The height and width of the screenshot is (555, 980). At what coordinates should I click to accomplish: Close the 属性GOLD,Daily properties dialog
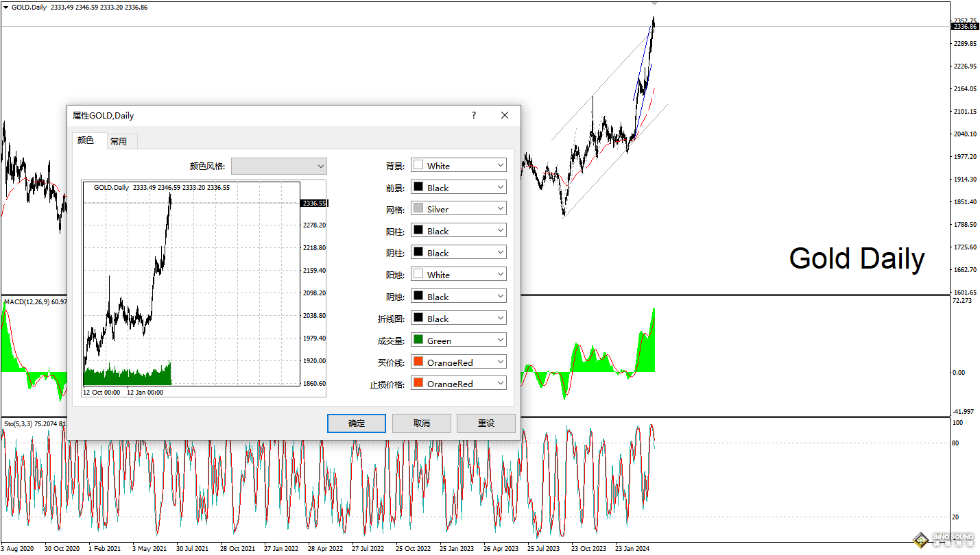click(505, 115)
